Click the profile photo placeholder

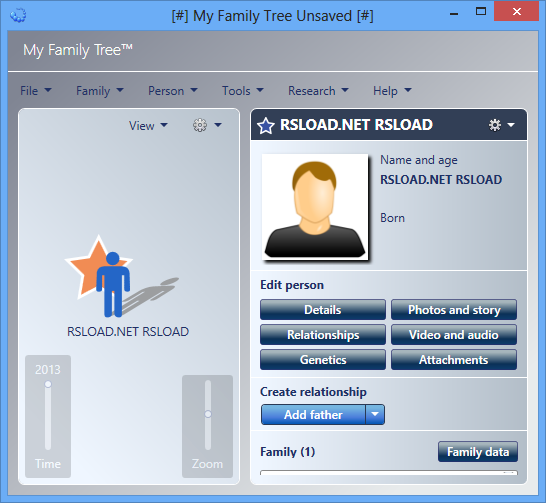[x=315, y=207]
